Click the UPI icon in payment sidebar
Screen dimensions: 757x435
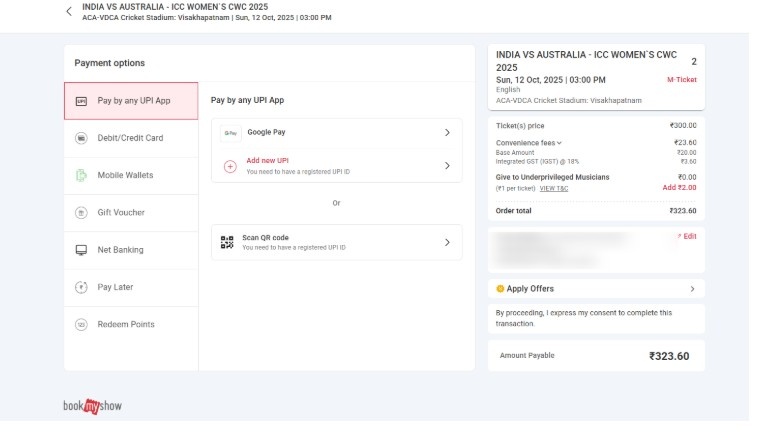pyautogui.click(x=81, y=101)
